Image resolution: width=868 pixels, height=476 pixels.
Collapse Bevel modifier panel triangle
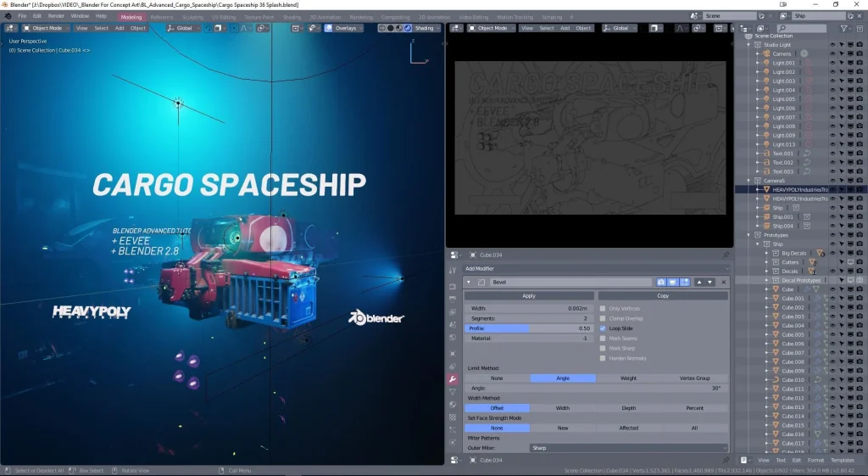tap(469, 282)
